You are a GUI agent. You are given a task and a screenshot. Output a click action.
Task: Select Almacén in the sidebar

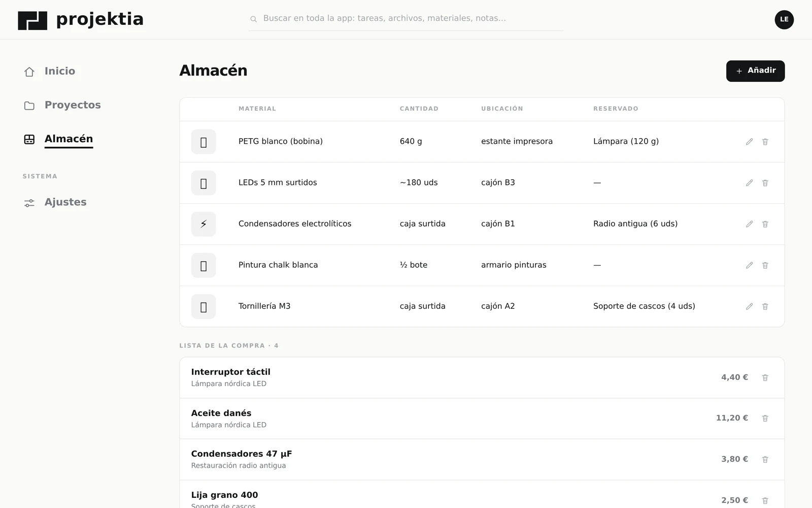click(58, 139)
